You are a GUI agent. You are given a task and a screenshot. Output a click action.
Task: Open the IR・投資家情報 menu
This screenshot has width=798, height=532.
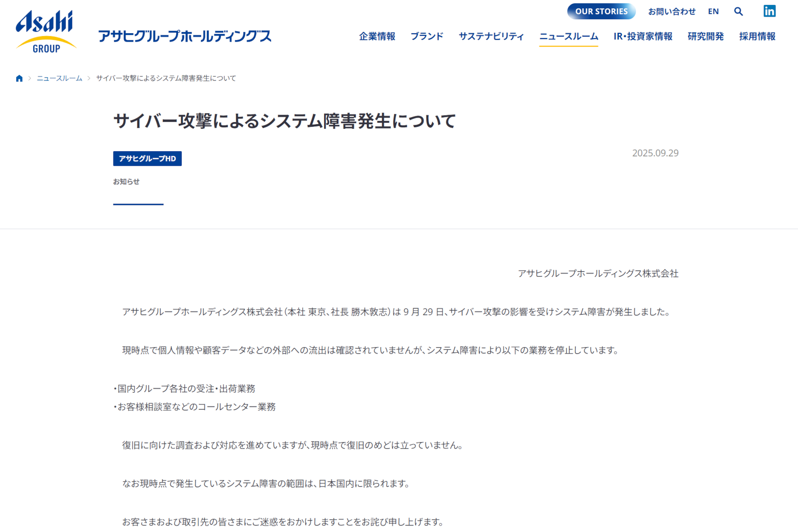pyautogui.click(x=643, y=37)
